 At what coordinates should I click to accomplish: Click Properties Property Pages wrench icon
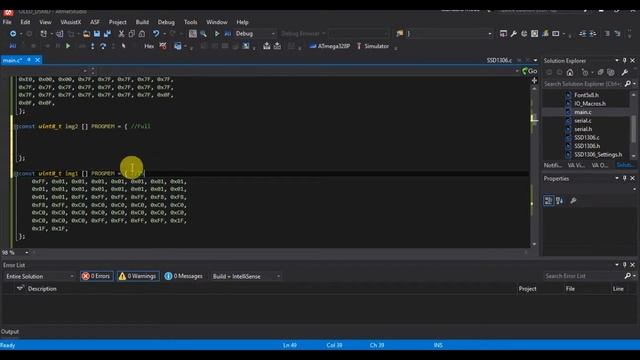573,200
